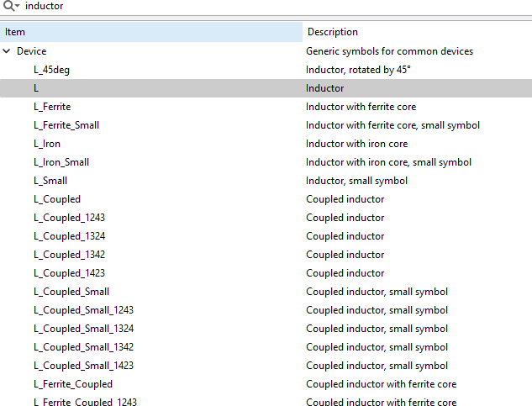Select the L inductor symbol row

266,88
